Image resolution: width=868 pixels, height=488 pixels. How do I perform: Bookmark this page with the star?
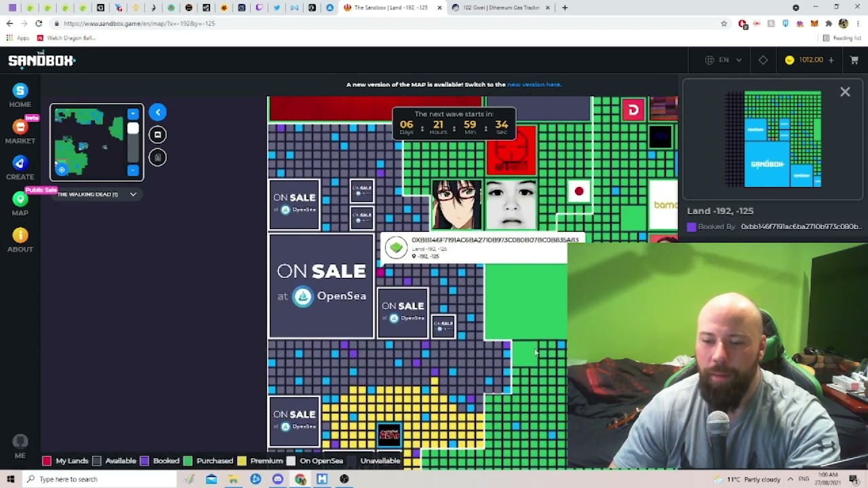click(724, 23)
